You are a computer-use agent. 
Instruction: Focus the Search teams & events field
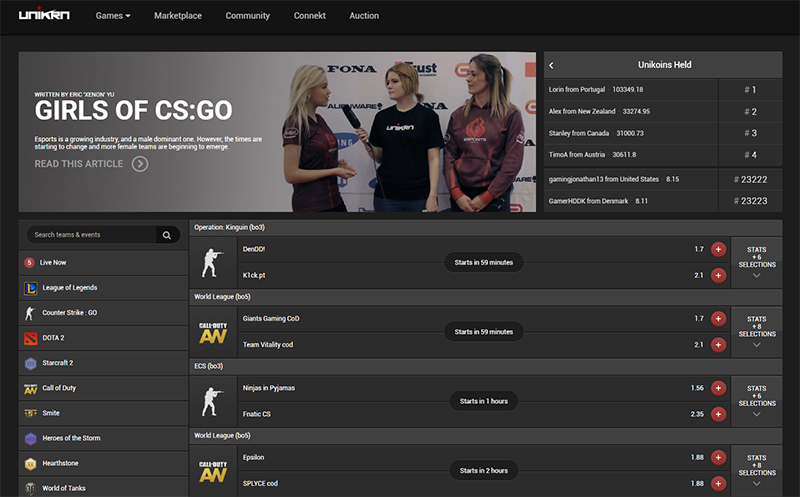(92, 235)
